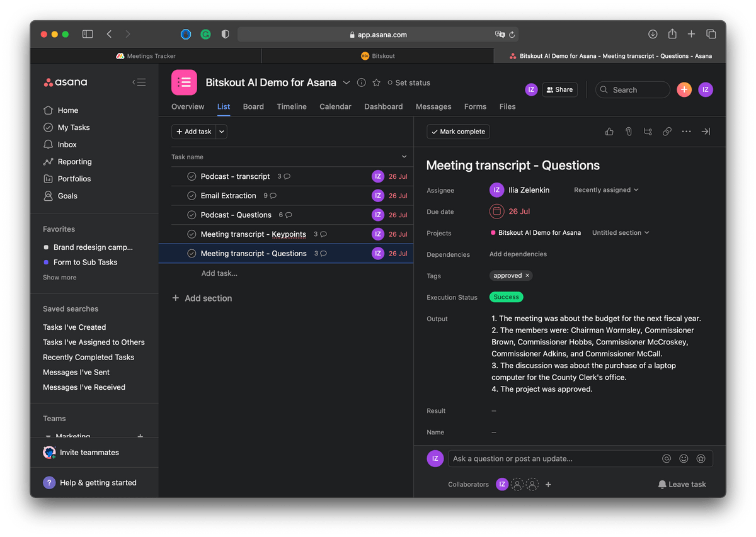Viewport: 756px width, 537px height.
Task: Click the due date calendar icon
Action: 497,212
